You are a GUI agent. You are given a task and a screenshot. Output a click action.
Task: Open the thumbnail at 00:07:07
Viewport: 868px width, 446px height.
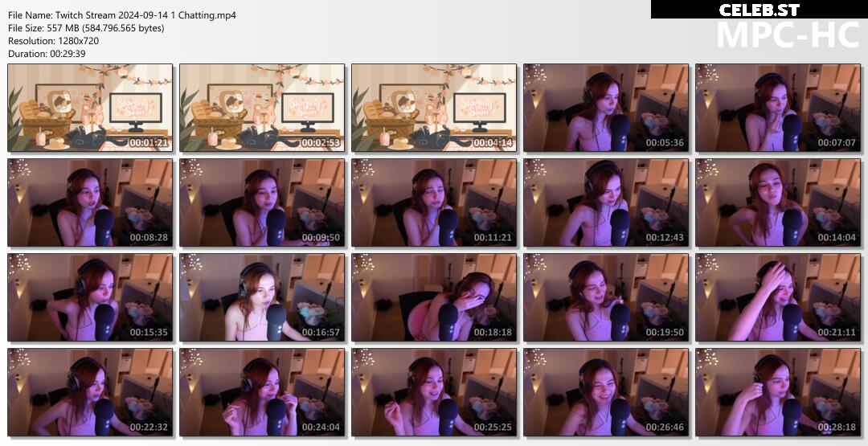click(778, 108)
